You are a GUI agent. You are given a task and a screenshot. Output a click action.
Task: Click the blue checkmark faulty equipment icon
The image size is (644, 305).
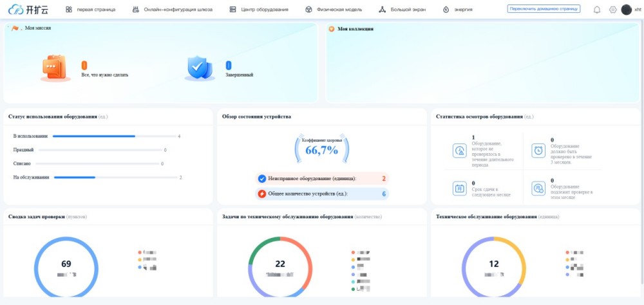(x=262, y=179)
